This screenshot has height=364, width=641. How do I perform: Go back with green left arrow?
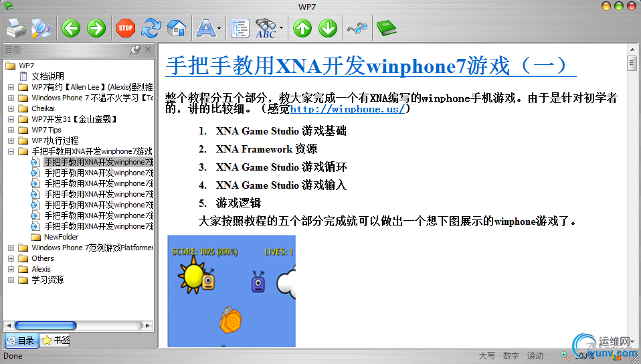[x=71, y=28]
